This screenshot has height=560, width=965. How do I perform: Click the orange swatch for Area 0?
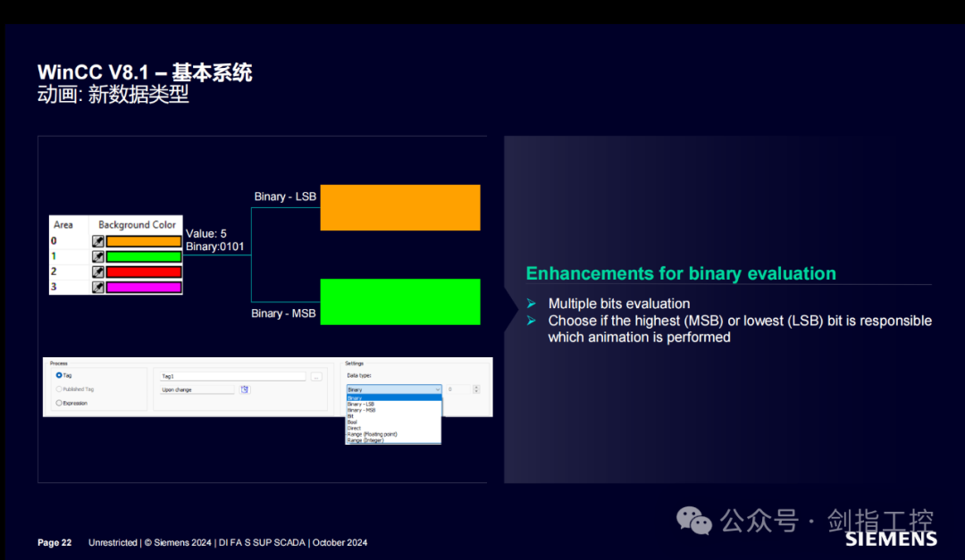pos(144,241)
